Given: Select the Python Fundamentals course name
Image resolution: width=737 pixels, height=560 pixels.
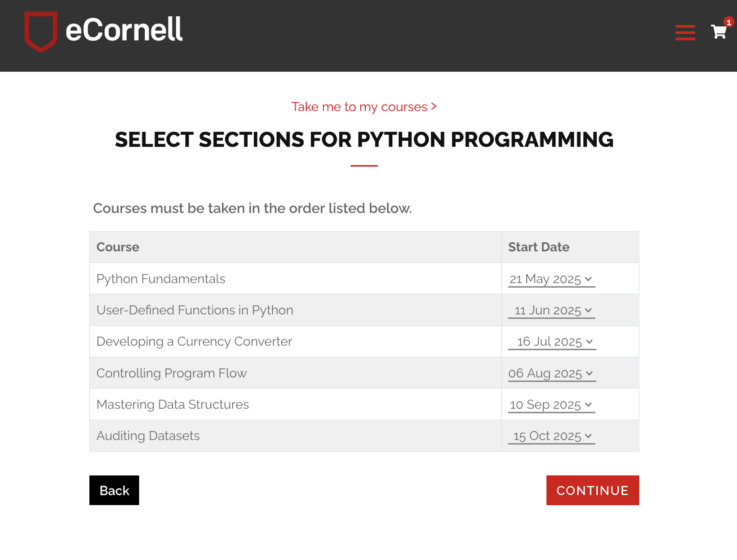Looking at the screenshot, I should coord(160,279).
